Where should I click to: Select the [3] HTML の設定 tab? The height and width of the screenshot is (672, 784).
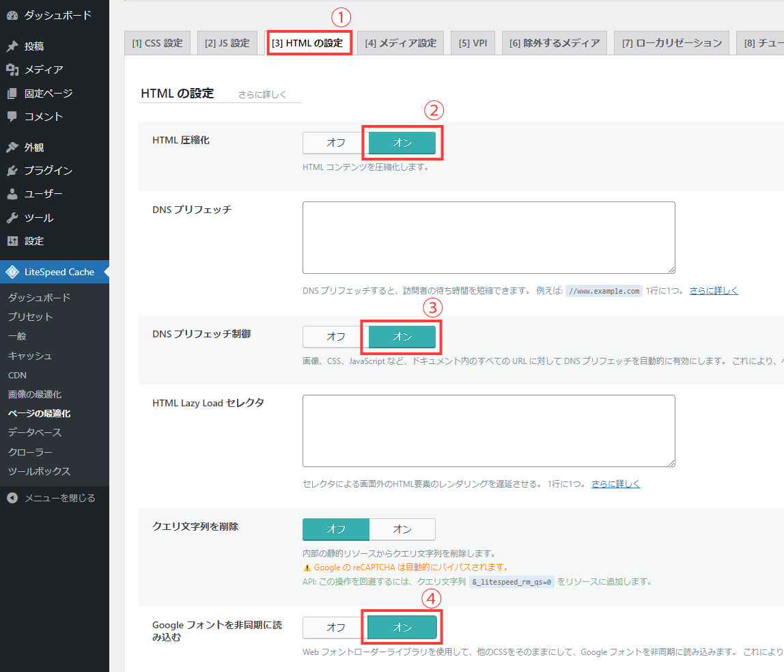307,43
